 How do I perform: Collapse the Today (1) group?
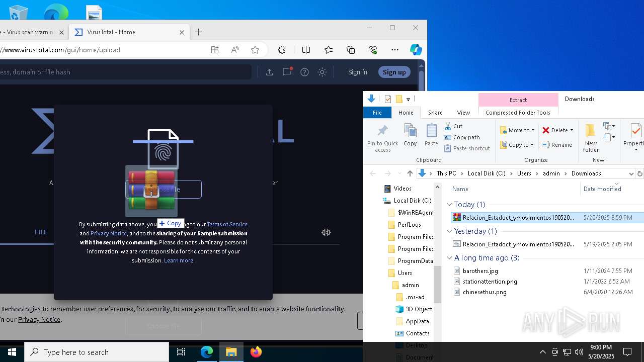tap(449, 205)
